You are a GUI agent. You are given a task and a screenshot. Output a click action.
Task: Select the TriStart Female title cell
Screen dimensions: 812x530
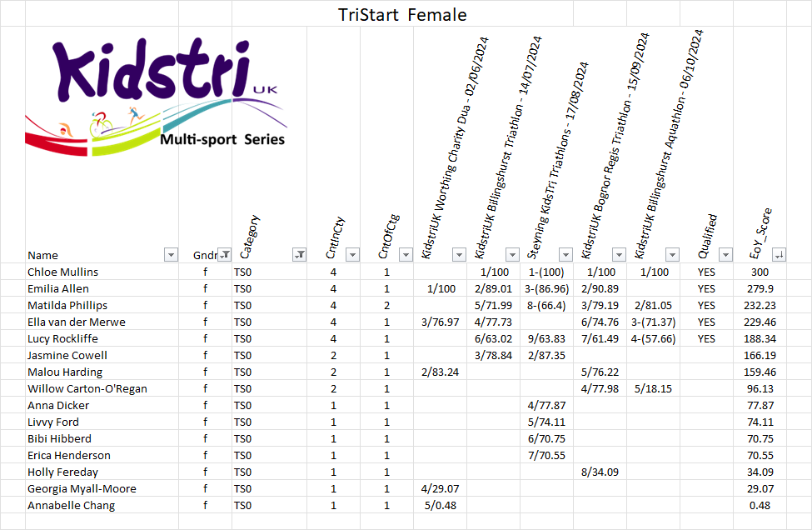tap(402, 14)
